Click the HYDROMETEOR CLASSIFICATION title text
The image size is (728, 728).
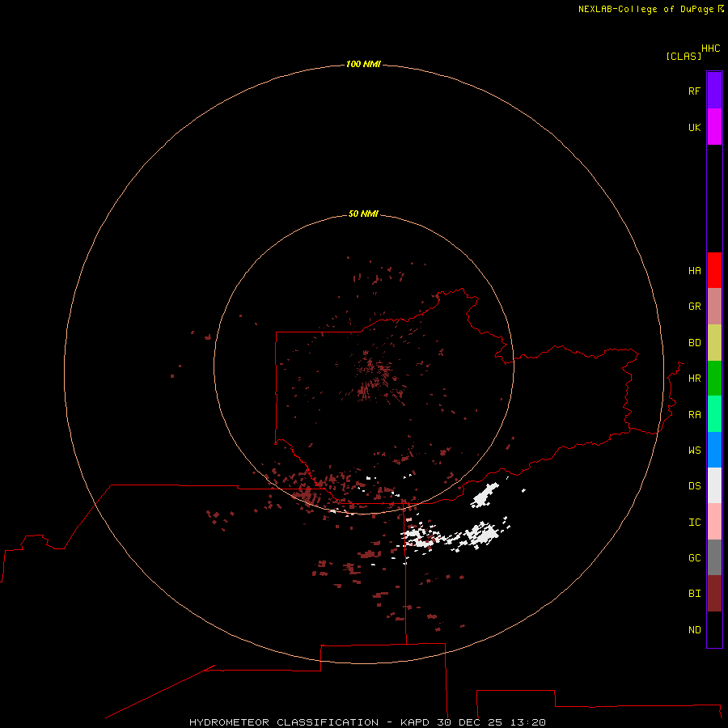tap(284, 722)
